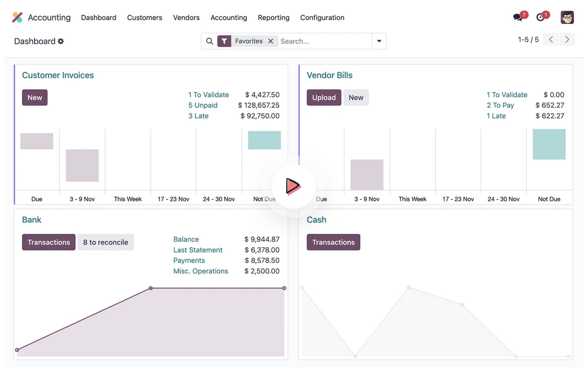Focus the Search input field
Screen dimensions: 588x371
tap(325, 41)
